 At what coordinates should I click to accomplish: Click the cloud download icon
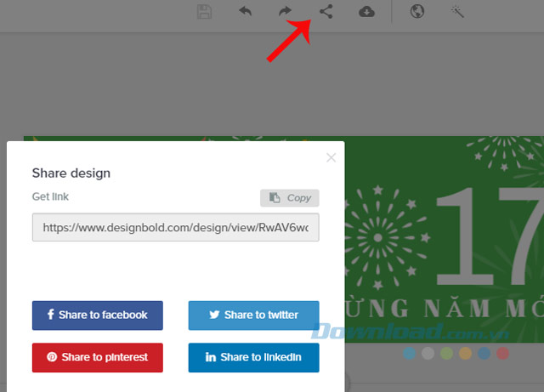point(366,12)
